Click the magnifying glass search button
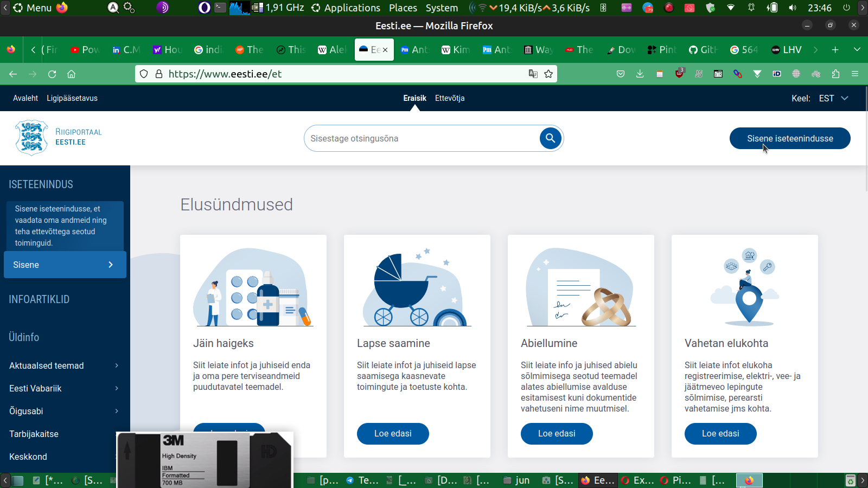The image size is (868, 488). [550, 138]
